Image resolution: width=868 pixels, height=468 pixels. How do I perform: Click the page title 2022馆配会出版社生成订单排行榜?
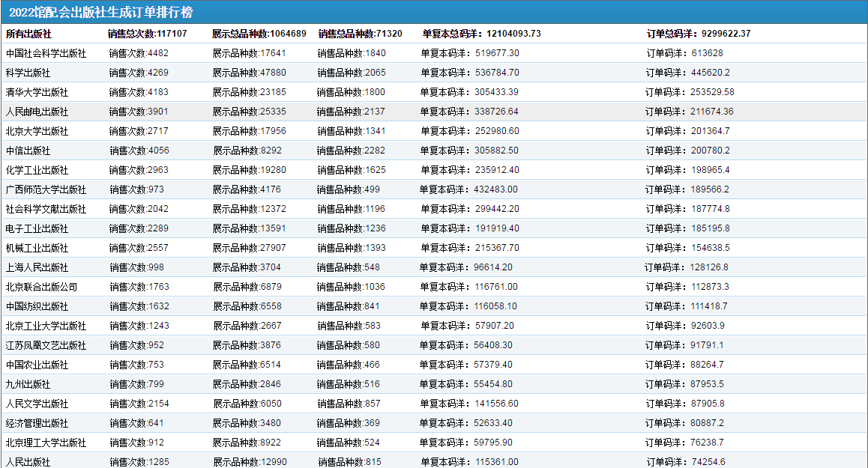click(101, 12)
